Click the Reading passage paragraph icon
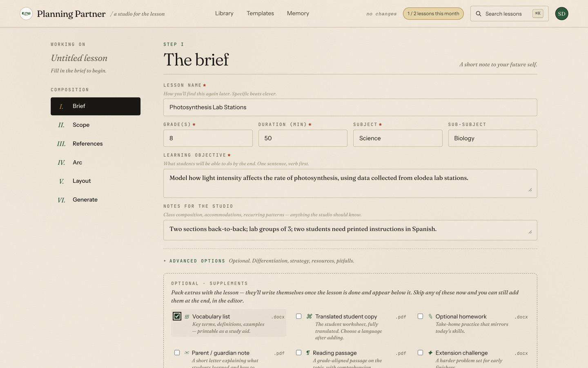588x368 pixels. pos(308,352)
